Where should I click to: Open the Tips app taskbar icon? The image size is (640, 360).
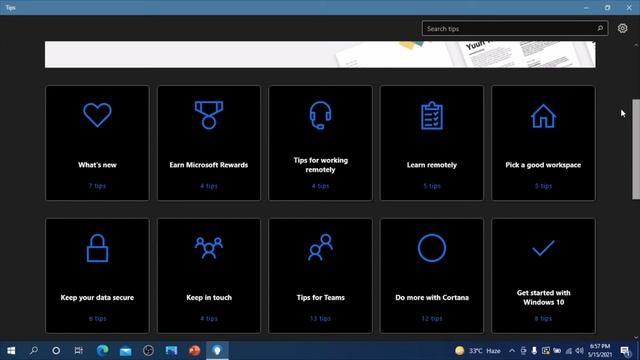coord(217,351)
